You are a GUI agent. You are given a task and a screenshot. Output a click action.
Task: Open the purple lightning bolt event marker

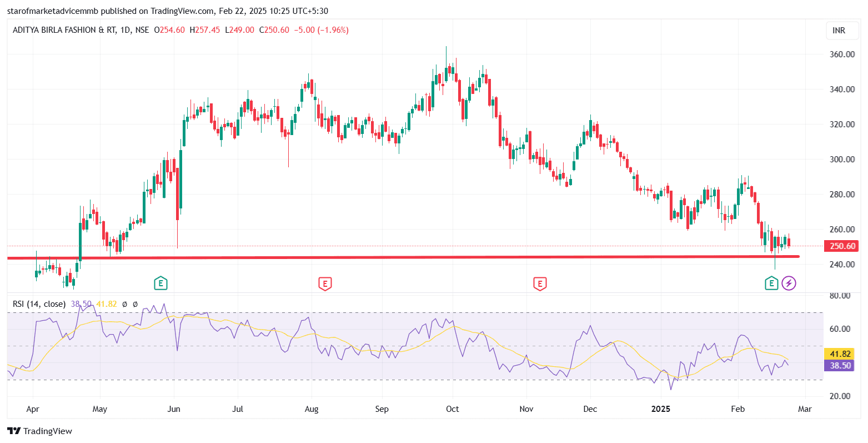(789, 283)
